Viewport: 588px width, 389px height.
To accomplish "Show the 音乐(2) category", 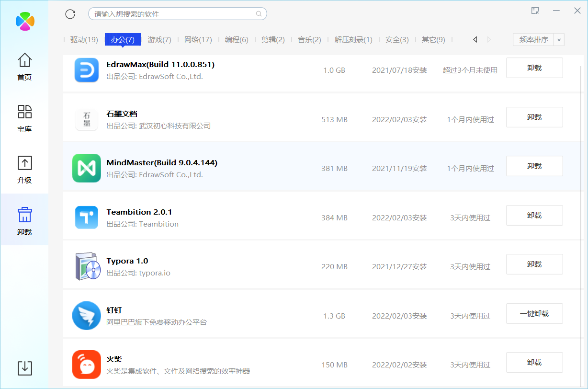I will point(309,40).
